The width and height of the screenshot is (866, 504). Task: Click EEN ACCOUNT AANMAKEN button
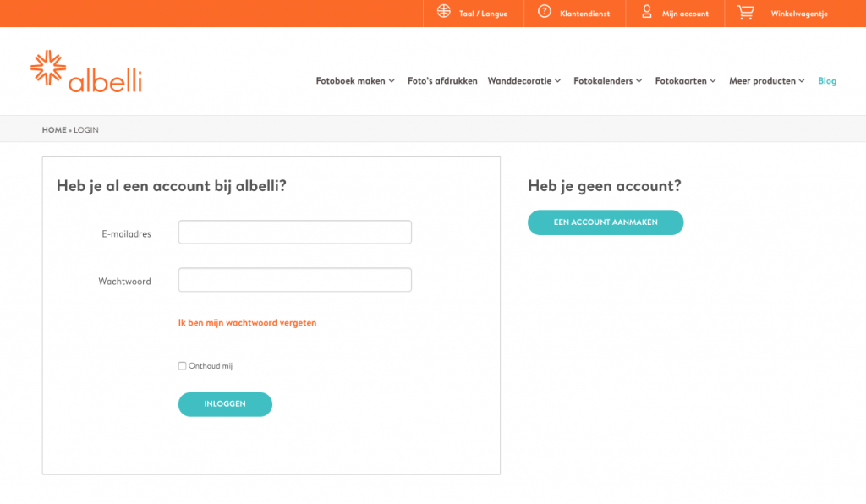point(606,222)
